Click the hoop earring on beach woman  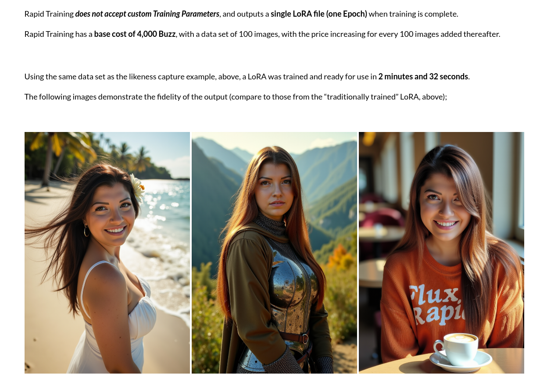click(x=86, y=231)
